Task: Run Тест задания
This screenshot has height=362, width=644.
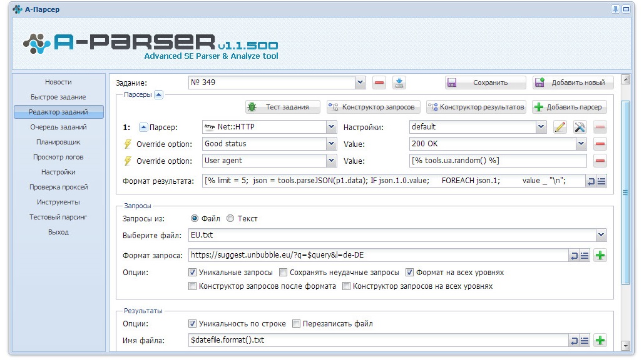Action: point(283,107)
